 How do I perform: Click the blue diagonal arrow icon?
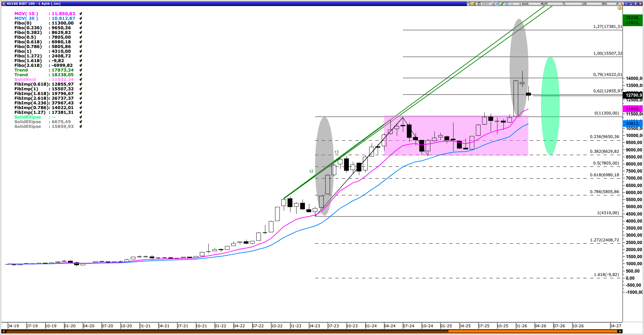617,4
